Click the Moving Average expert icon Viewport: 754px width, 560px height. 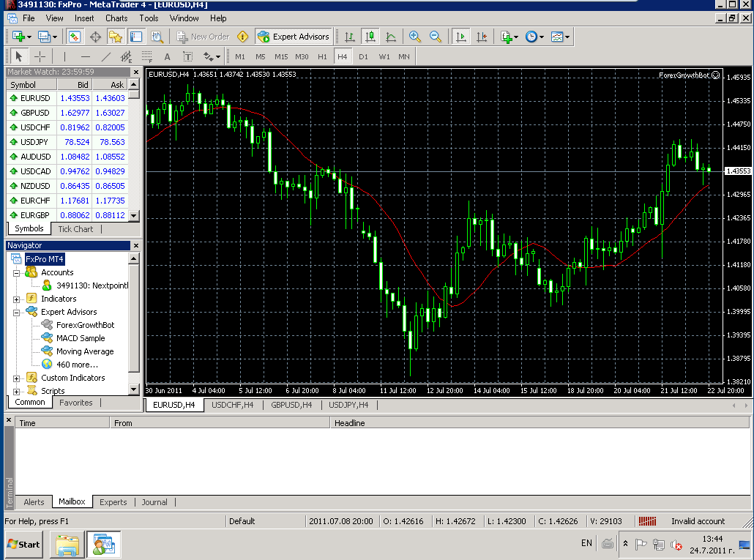coord(47,351)
